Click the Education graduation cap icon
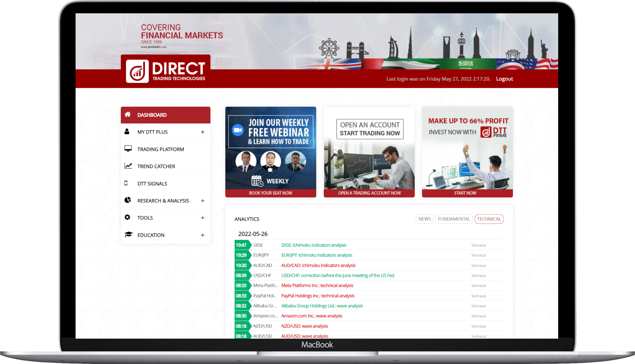 (x=128, y=234)
